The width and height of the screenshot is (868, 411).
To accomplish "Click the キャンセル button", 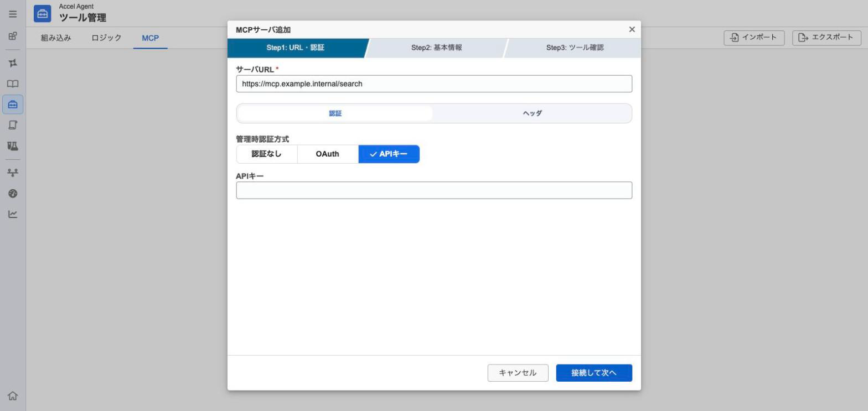I will click(x=518, y=373).
